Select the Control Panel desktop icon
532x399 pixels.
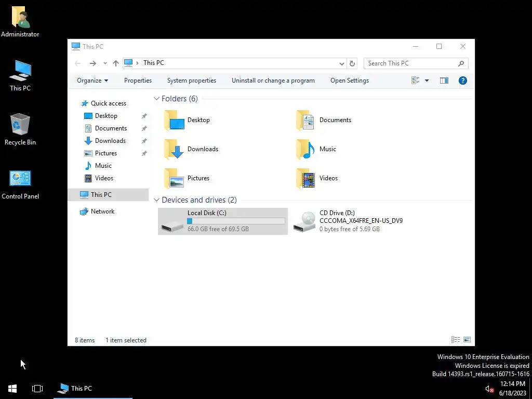pos(20,184)
